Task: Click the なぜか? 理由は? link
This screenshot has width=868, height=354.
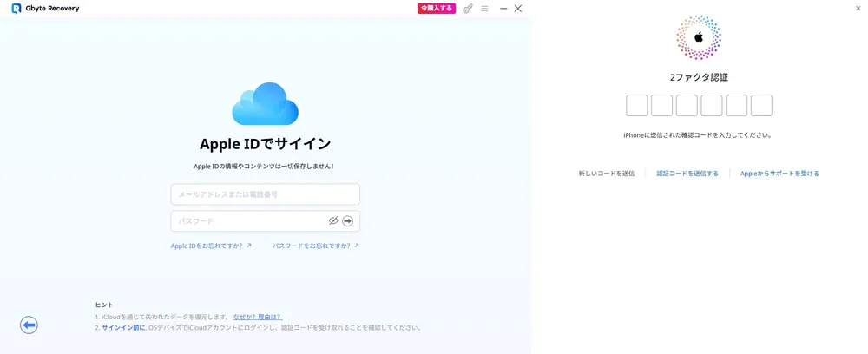Action: coord(258,317)
